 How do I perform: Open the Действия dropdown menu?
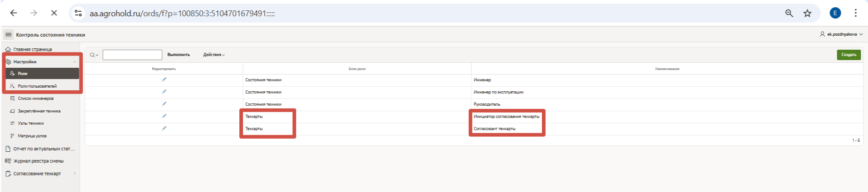coord(214,55)
